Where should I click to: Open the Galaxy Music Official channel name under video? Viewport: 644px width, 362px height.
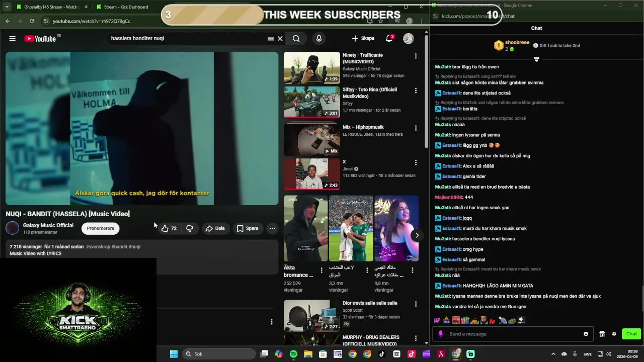[48, 225]
